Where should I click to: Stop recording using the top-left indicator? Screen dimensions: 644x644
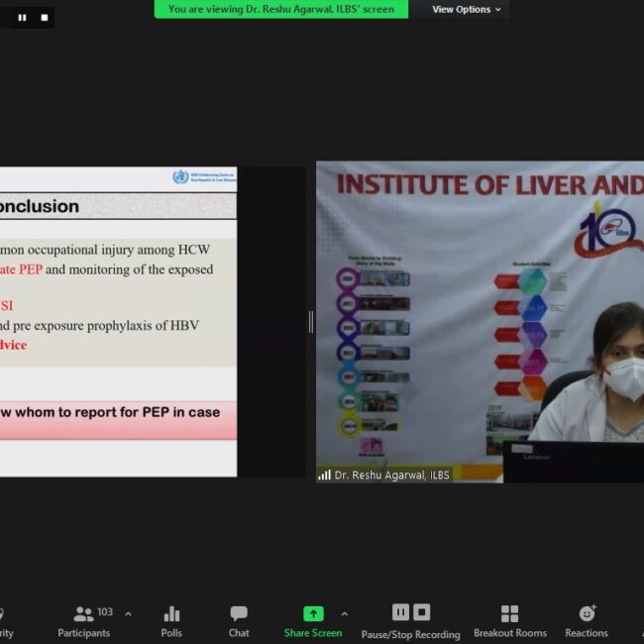[44, 18]
